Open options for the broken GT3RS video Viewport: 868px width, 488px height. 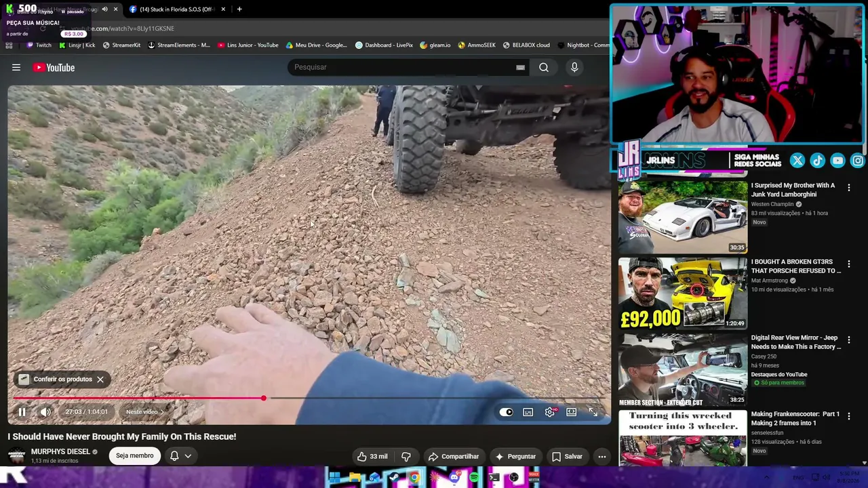point(848,264)
